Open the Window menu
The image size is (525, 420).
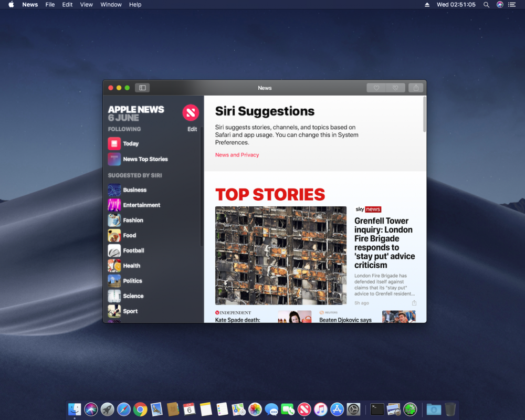coord(111,5)
